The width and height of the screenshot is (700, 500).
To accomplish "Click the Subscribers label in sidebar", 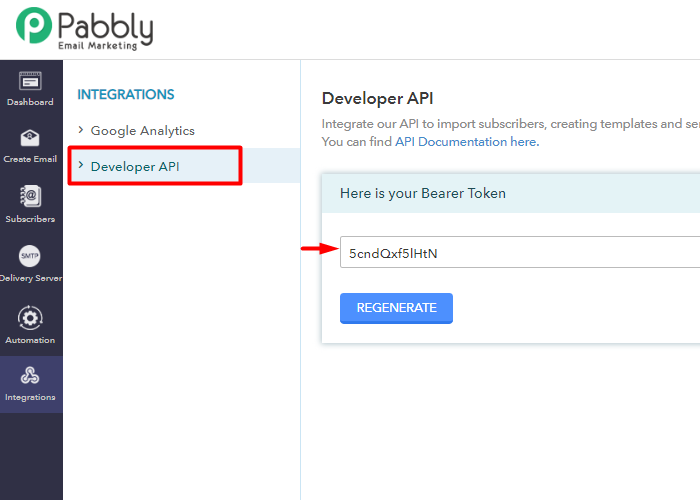I will tap(30, 219).
